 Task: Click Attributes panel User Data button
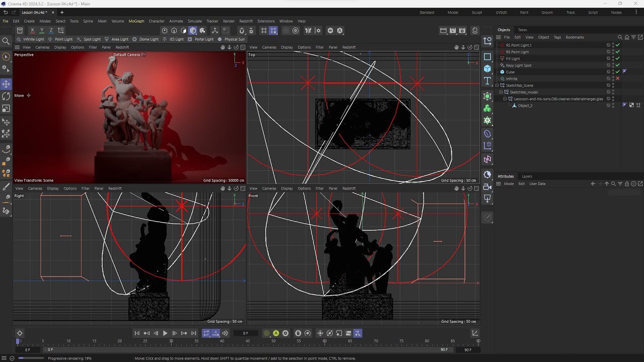point(537,184)
